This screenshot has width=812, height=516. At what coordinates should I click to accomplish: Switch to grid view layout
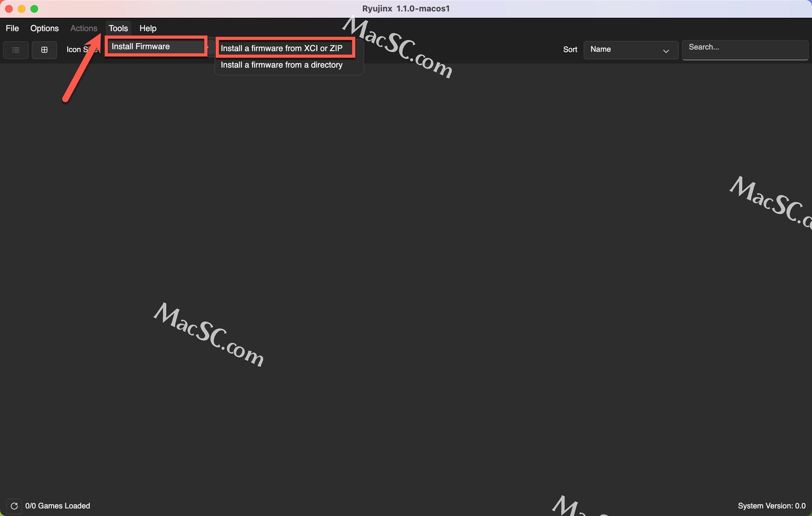(44, 50)
